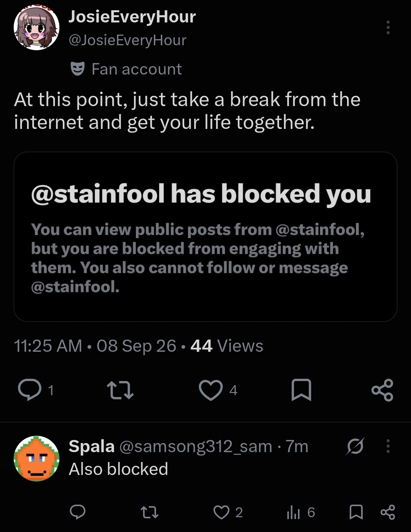Image resolution: width=411 pixels, height=532 pixels.
Task: Tap the Grok slash icon on Spala's reply
Action: (x=355, y=446)
